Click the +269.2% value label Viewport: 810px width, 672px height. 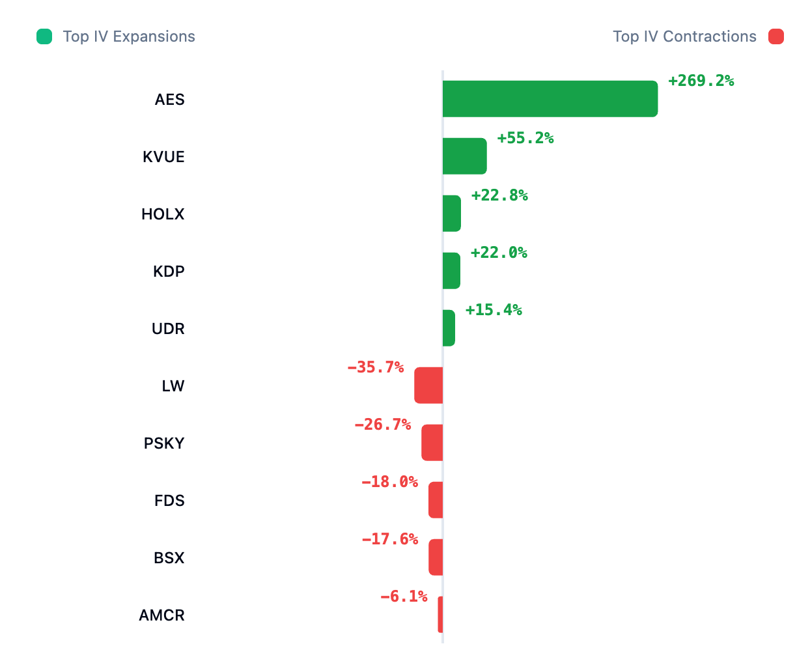[x=701, y=81]
